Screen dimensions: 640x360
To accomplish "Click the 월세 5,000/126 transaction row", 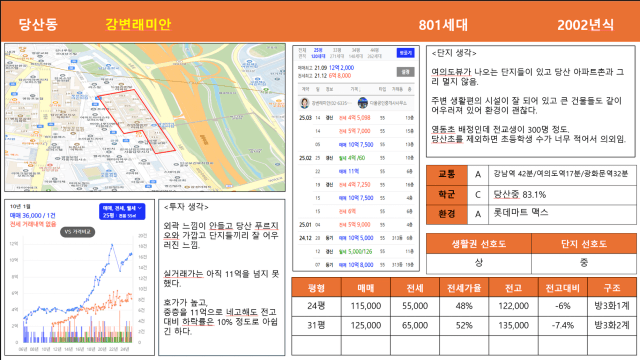I will (356, 251).
